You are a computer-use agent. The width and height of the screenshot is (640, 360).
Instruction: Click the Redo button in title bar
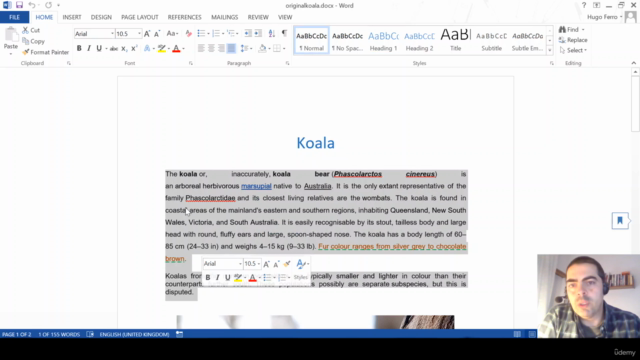point(48,5)
